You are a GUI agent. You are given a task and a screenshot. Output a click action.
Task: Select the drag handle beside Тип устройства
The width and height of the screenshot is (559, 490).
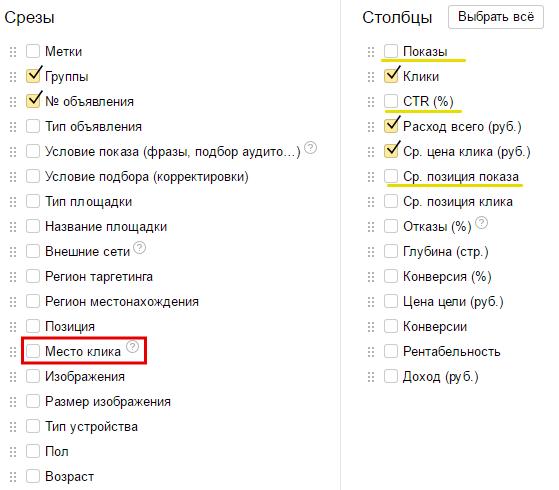point(13,427)
